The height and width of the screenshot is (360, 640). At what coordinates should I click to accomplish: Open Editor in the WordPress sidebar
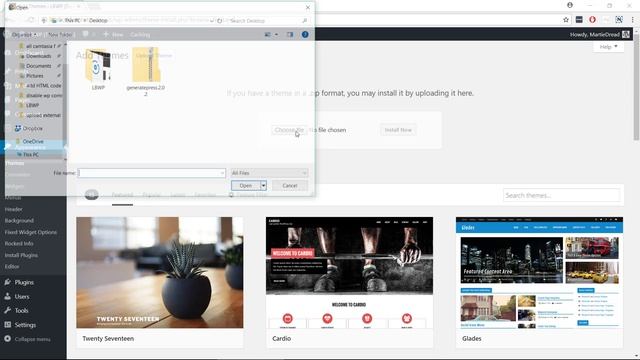[x=11, y=267]
